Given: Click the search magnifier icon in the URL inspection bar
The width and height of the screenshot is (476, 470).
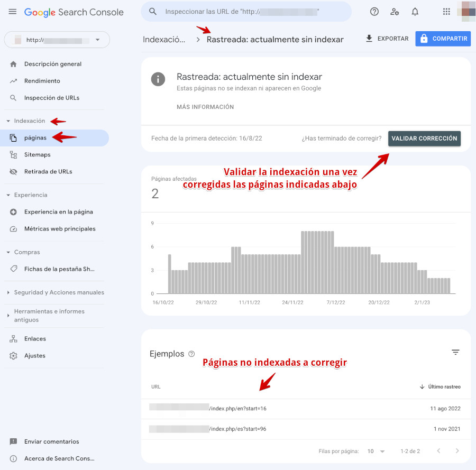Looking at the screenshot, I should coord(153,12).
